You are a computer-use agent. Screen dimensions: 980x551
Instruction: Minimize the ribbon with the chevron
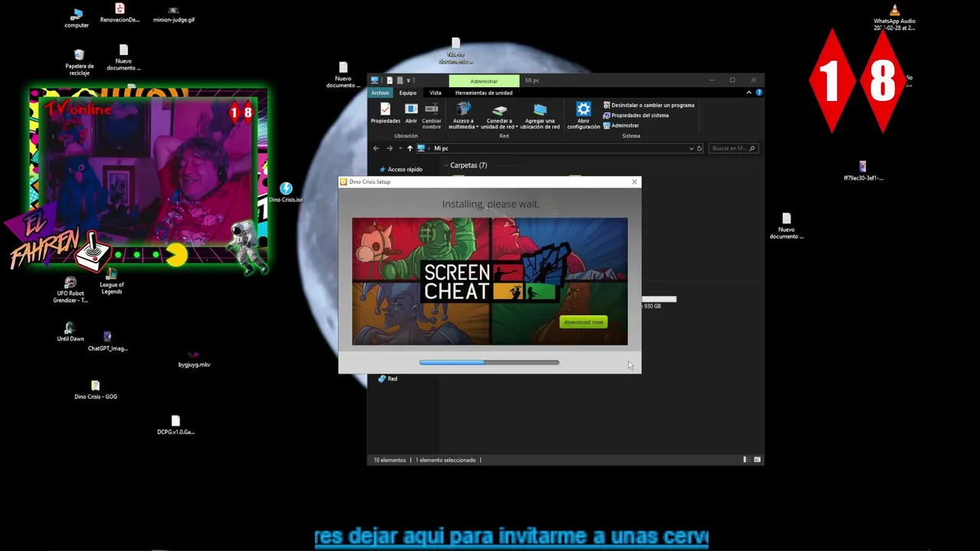point(749,93)
